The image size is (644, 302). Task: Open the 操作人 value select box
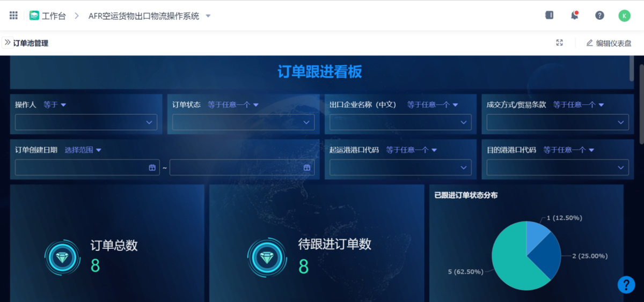point(86,122)
